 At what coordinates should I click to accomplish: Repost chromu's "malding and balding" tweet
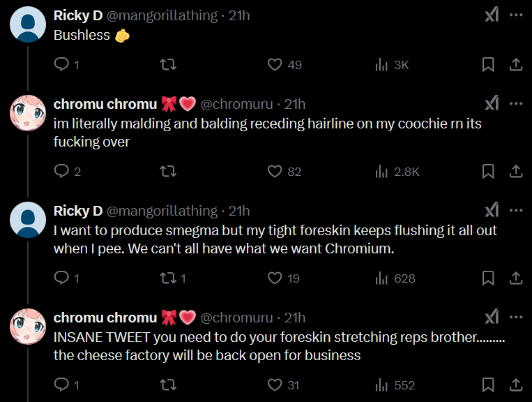[x=168, y=172]
